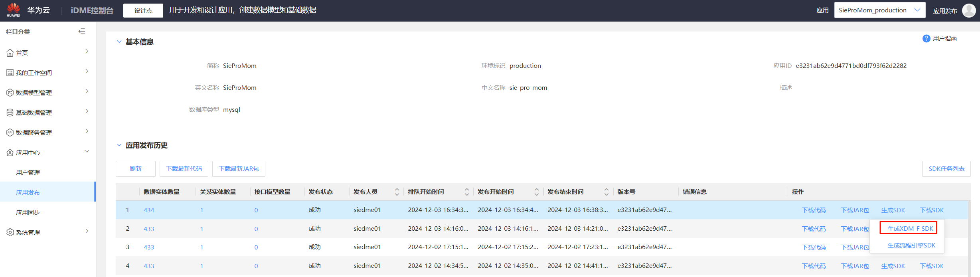Viewport: 980px width, 277px height.
Task: Collapse the 应用中心 sidebar menu
Action: [87, 151]
